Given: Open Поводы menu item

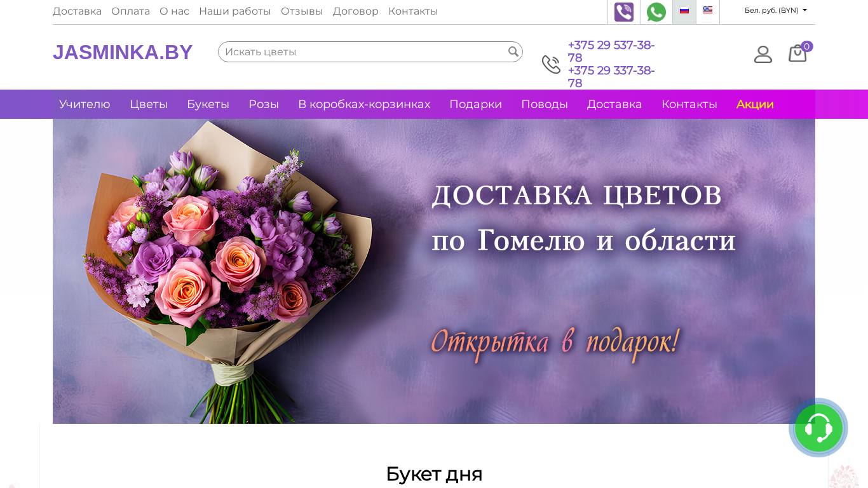Looking at the screenshot, I should point(545,104).
